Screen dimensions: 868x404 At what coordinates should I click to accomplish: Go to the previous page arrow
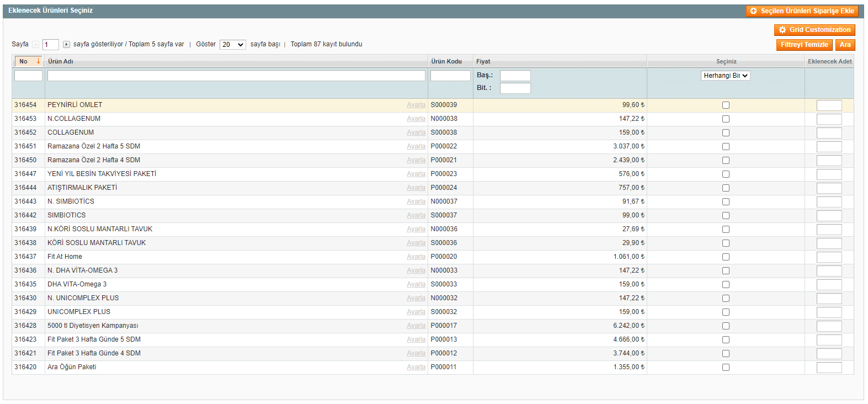click(35, 45)
